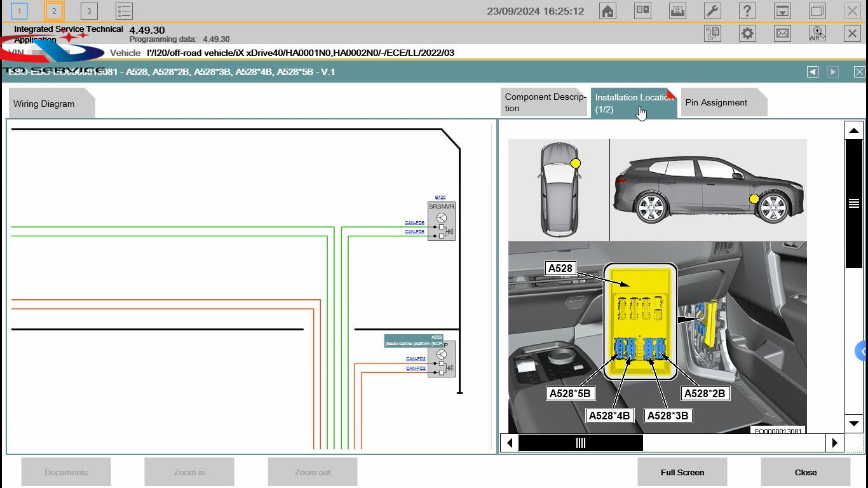
Task: Open the protocol document icon
Action: click(x=712, y=34)
